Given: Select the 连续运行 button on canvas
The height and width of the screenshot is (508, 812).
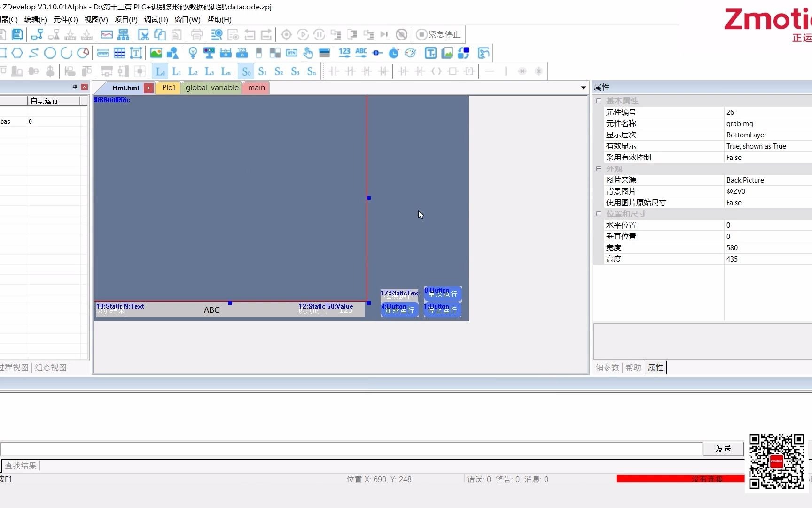Looking at the screenshot, I should pyautogui.click(x=399, y=310).
